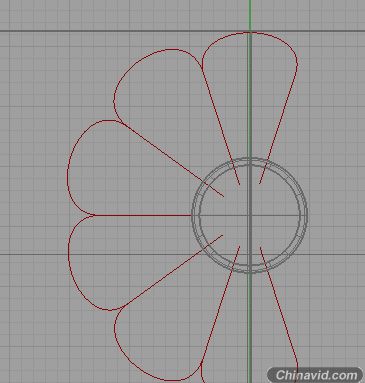This screenshot has width=365, height=383.
Task: Pick the horizontal red line joining the left petals
Action: pos(143,215)
